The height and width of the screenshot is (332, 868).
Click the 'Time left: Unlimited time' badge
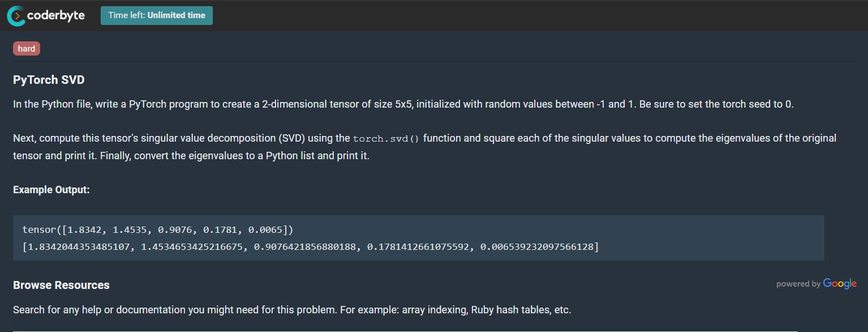pos(156,15)
